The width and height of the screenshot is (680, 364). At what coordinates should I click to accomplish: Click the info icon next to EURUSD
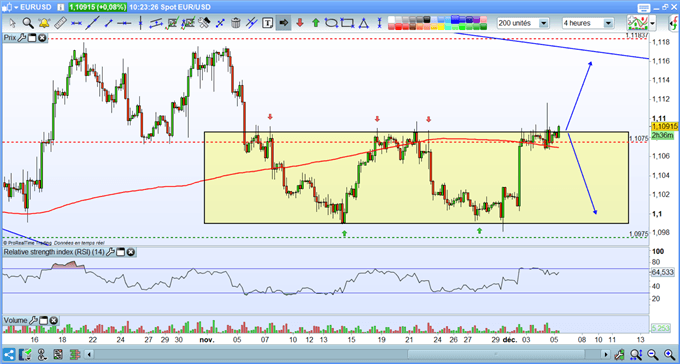coord(60,7)
